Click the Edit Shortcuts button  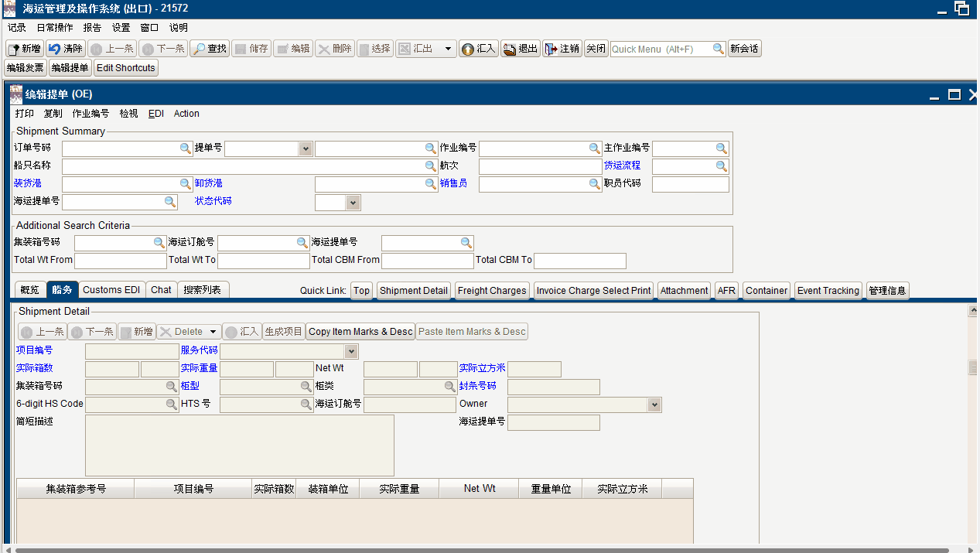(x=126, y=68)
